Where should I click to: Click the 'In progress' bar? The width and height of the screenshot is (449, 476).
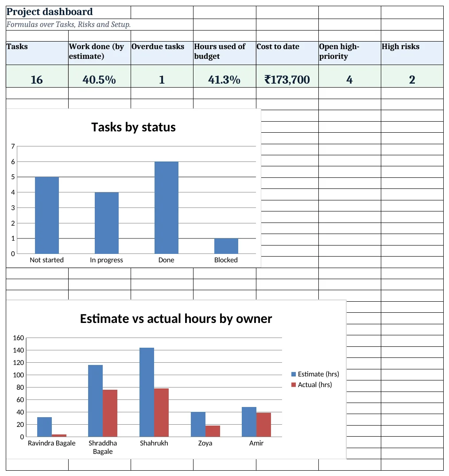[x=107, y=223]
